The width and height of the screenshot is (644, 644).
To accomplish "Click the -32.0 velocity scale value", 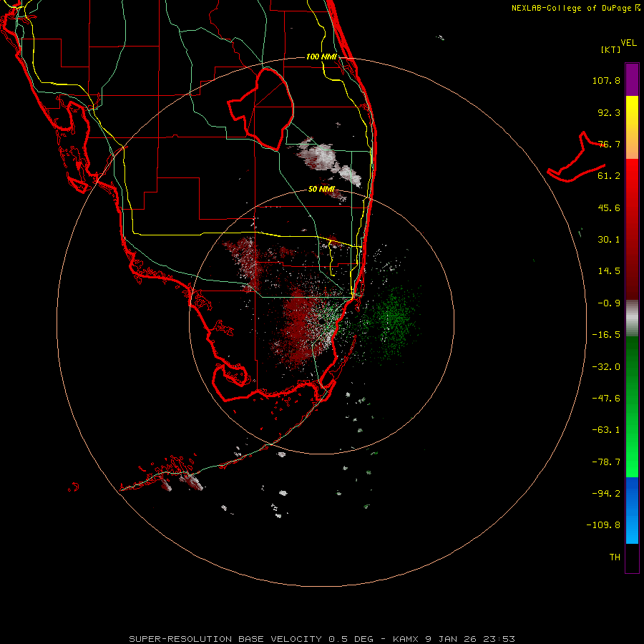I will click(x=606, y=367).
